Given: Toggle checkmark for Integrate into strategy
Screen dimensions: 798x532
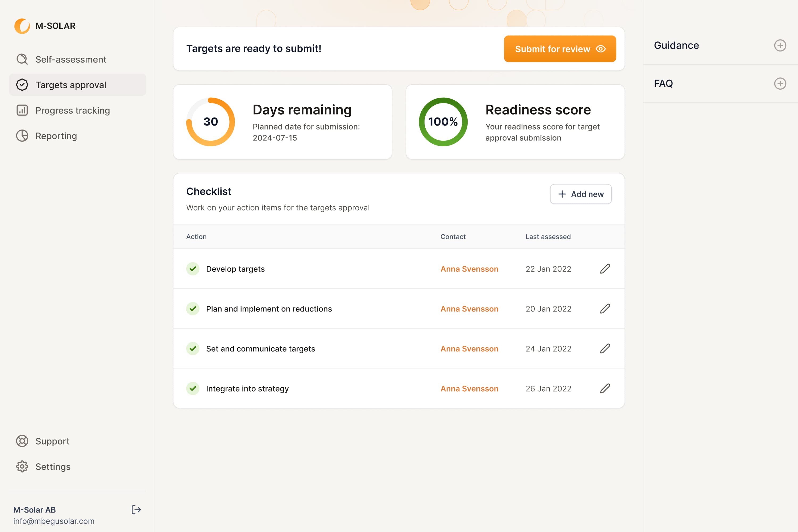Looking at the screenshot, I should [x=193, y=388].
